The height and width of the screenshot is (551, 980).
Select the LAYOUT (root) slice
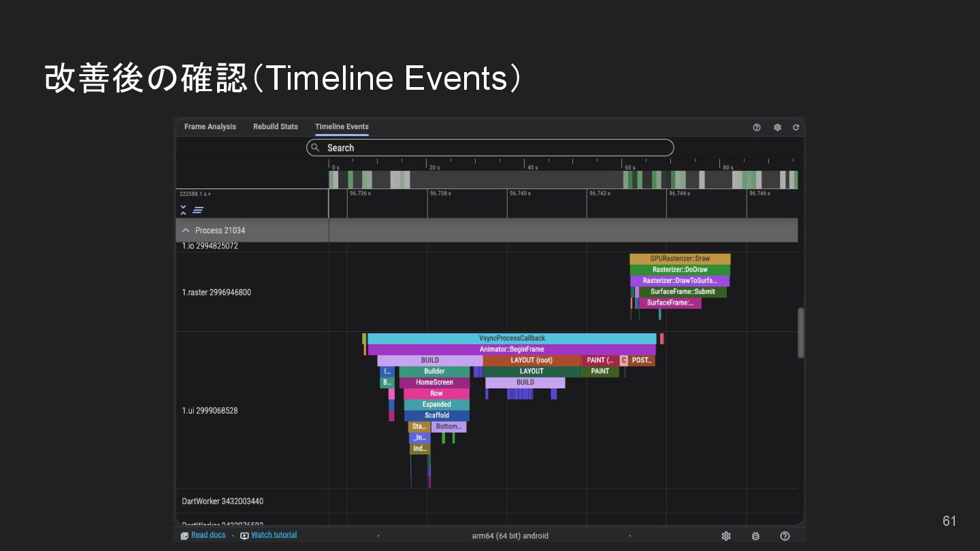click(532, 361)
